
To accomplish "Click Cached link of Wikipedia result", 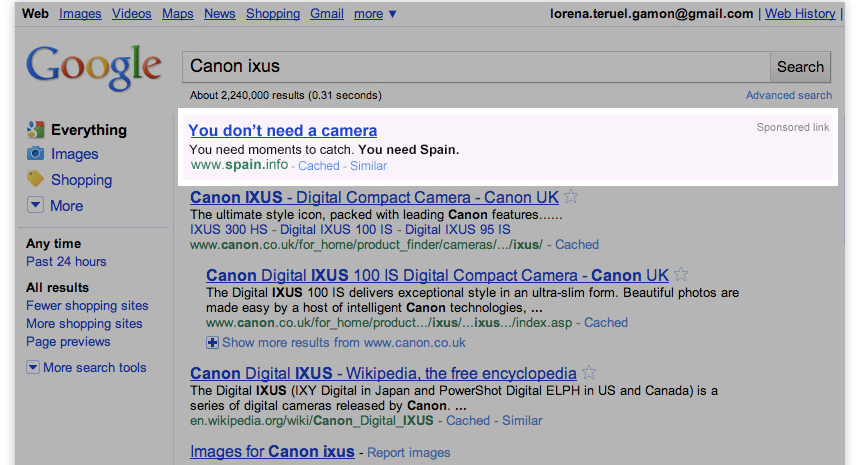I will pos(468,421).
